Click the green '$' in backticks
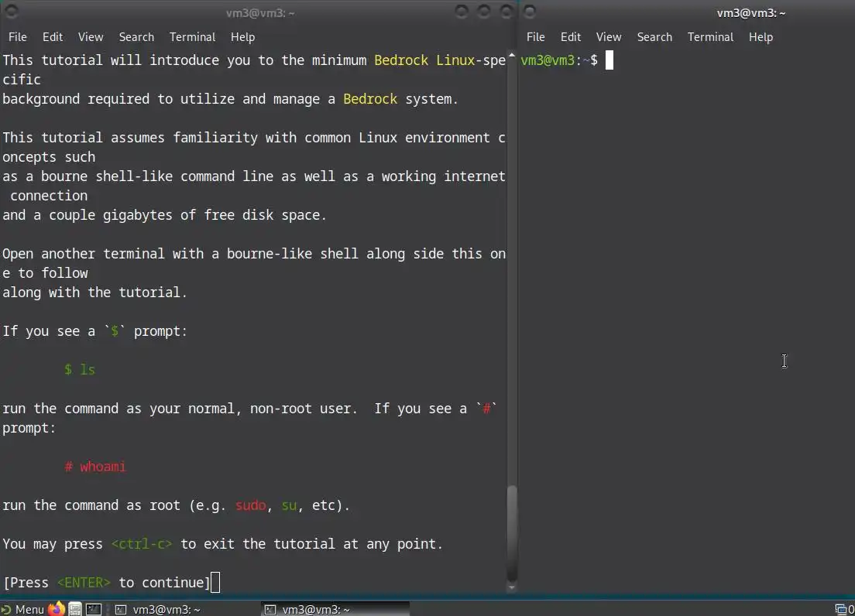 tap(115, 331)
